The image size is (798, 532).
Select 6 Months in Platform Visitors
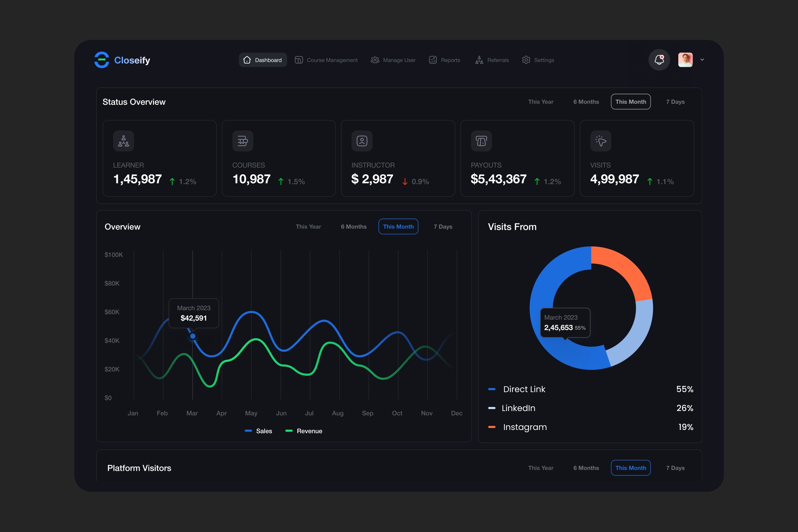(586, 468)
